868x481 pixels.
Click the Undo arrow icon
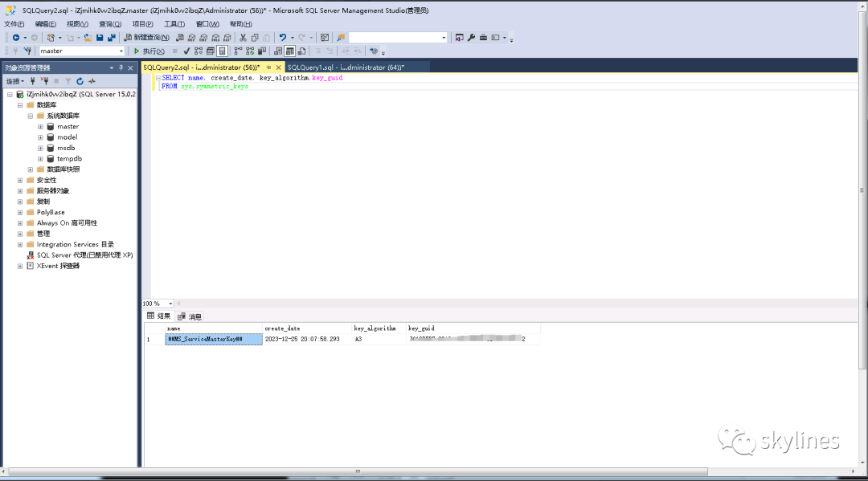point(283,38)
